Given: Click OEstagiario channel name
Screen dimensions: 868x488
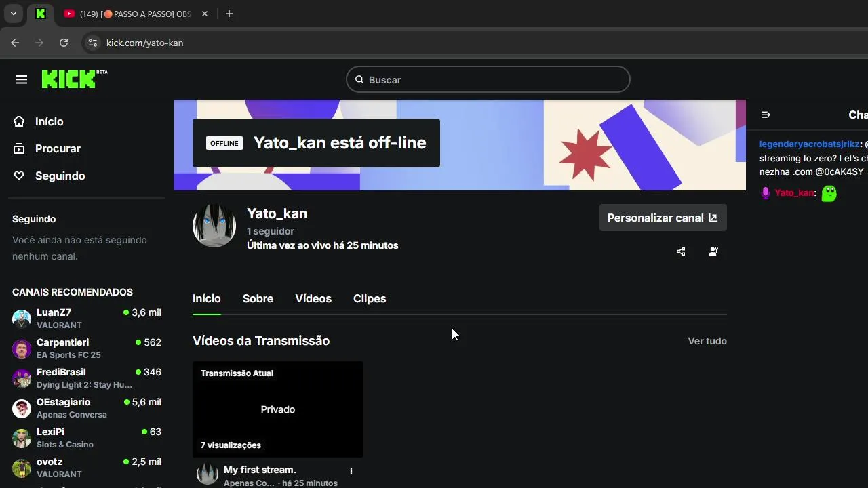Looking at the screenshot, I should pyautogui.click(x=63, y=402).
